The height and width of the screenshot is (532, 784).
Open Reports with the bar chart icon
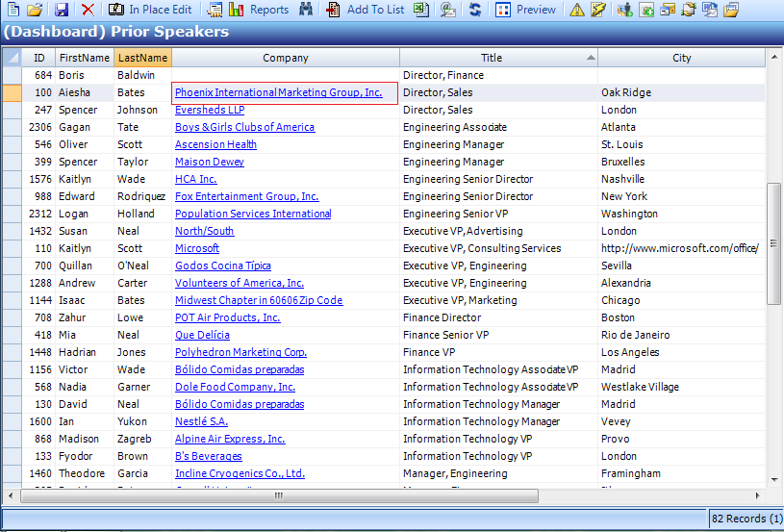[259, 9]
